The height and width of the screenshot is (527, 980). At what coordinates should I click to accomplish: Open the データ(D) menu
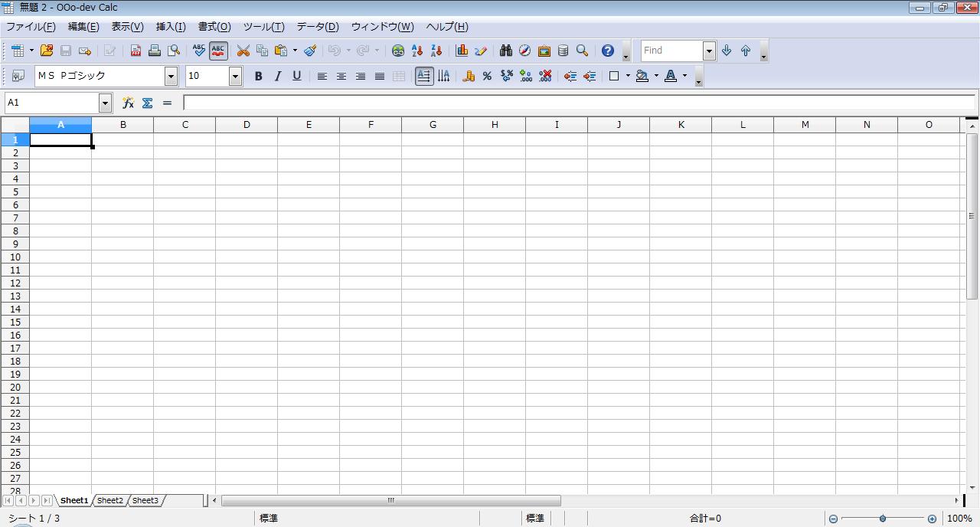[x=317, y=27]
